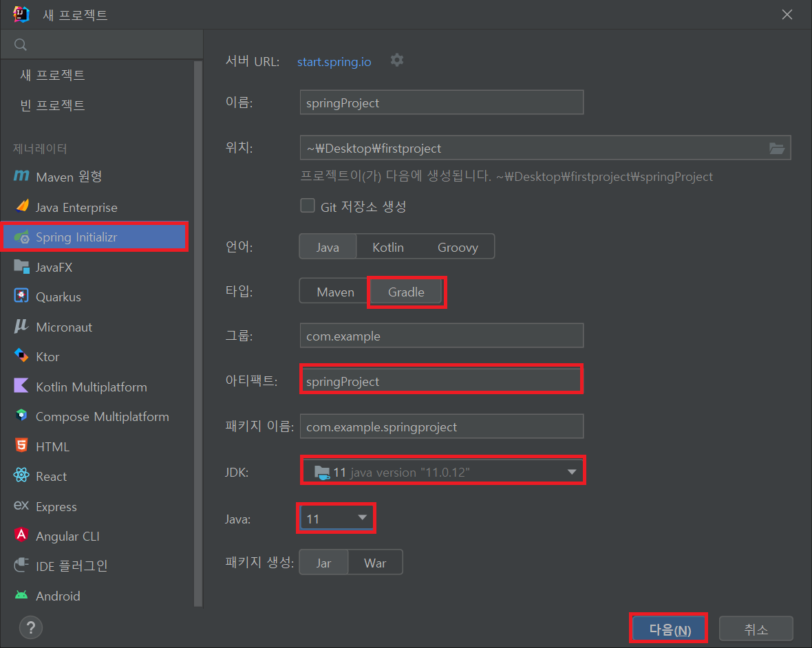Select 'Compose Multiplatform' in generator list
This screenshot has height=648, width=812.
97,416
